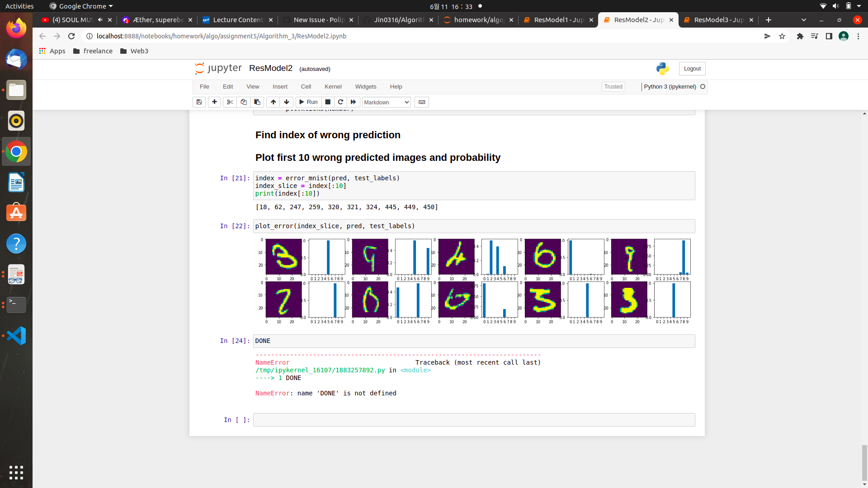This screenshot has height=488, width=868.
Task: Click the Run button
Action: tap(308, 102)
